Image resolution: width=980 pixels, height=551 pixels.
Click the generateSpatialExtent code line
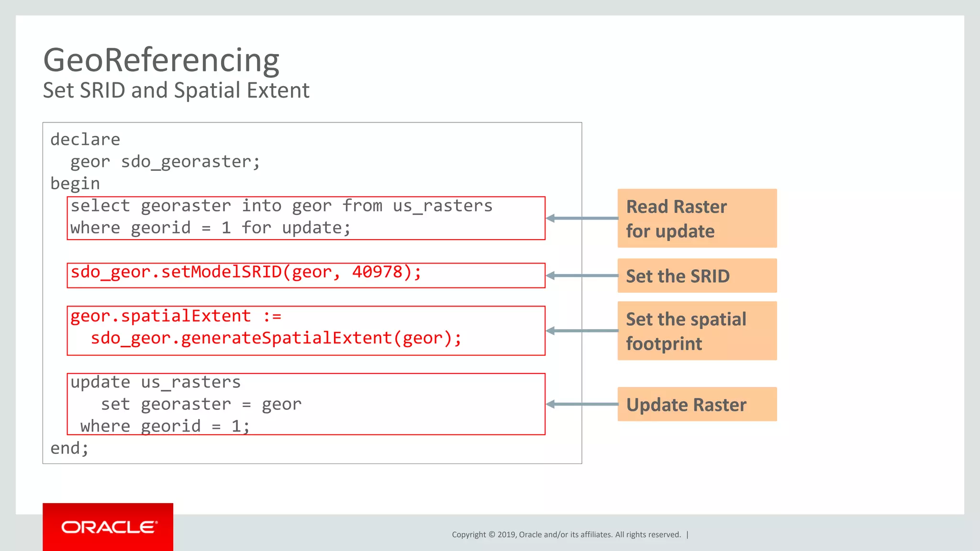point(276,338)
